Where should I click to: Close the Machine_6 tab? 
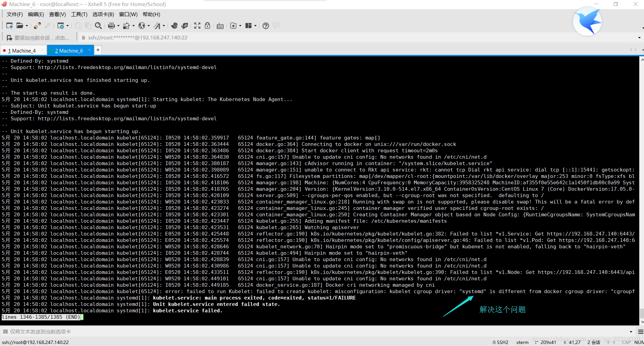click(89, 50)
